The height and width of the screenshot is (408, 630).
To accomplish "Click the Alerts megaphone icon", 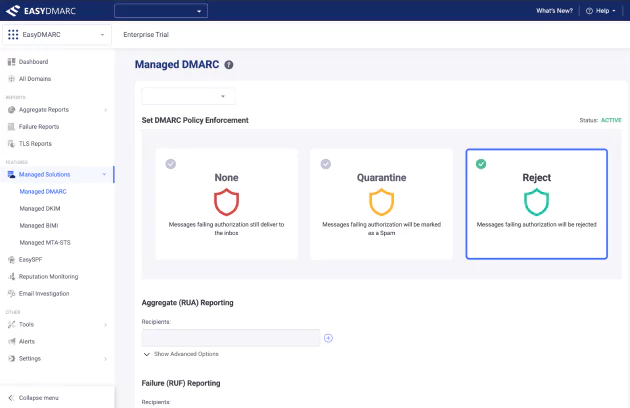I will (x=11, y=342).
